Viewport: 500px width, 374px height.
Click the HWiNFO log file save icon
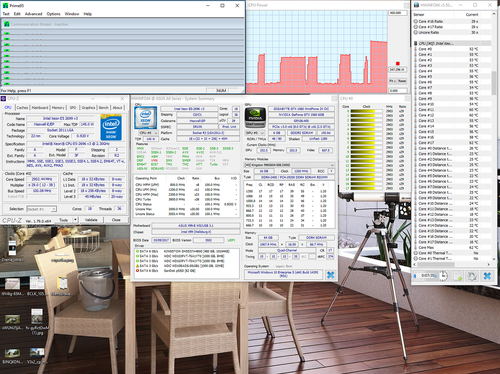(x=458, y=276)
